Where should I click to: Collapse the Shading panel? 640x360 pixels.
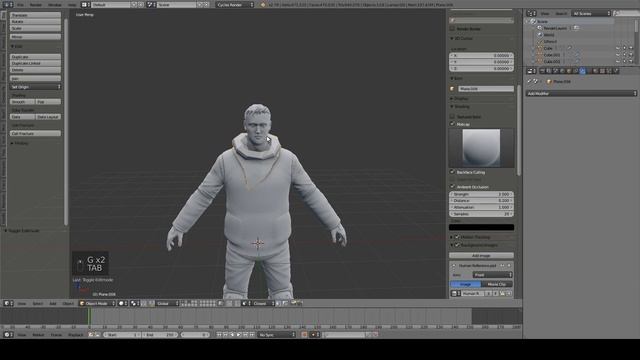pyautogui.click(x=452, y=107)
